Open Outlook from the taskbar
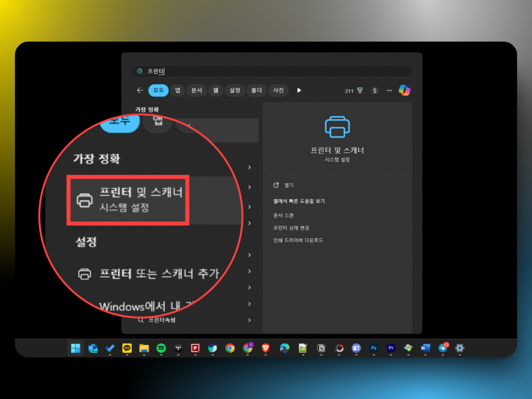 pyautogui.click(x=93, y=348)
